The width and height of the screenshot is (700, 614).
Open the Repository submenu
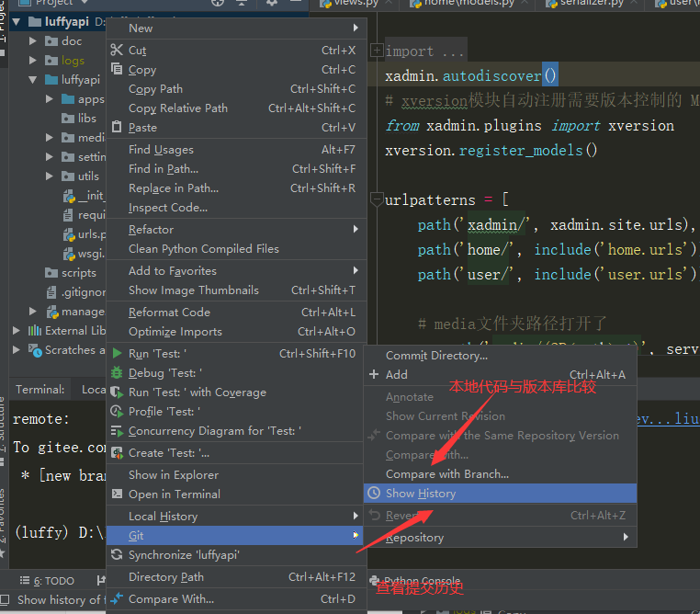tap(500, 538)
